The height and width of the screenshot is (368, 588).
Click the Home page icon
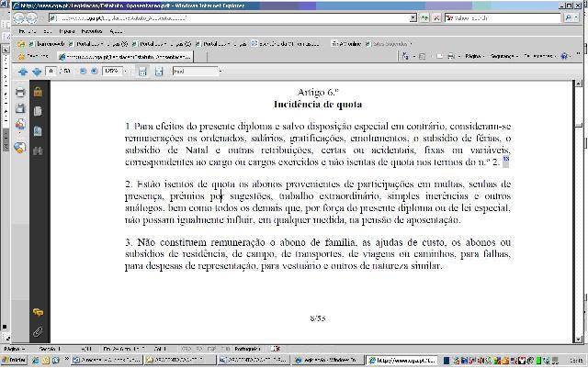(405, 56)
